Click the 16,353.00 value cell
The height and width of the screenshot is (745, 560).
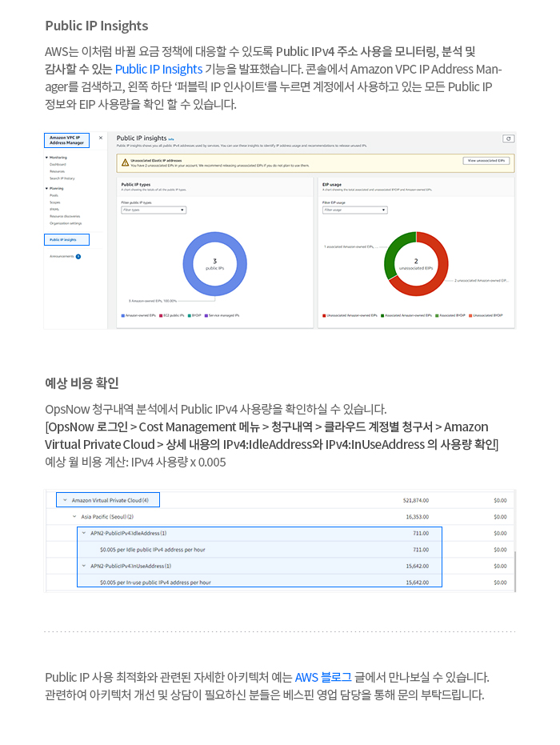point(417,517)
